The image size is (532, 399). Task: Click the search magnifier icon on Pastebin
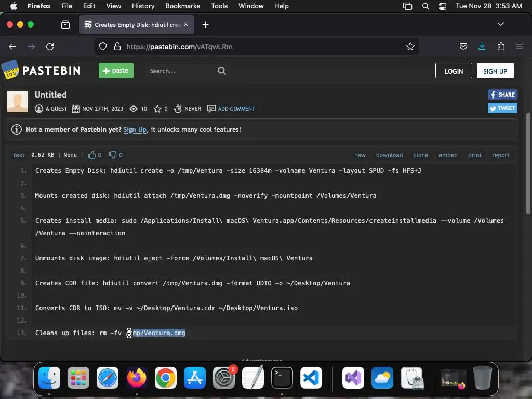(221, 71)
